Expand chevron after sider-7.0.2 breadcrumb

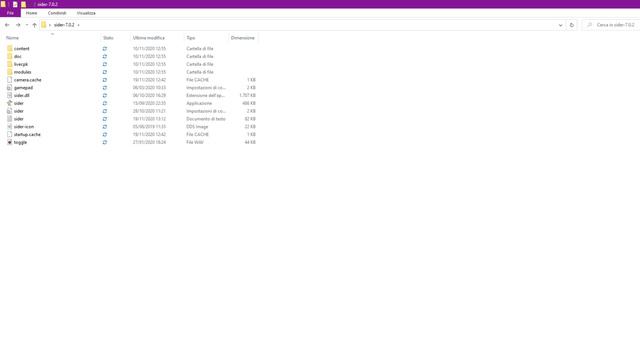[x=78, y=25]
